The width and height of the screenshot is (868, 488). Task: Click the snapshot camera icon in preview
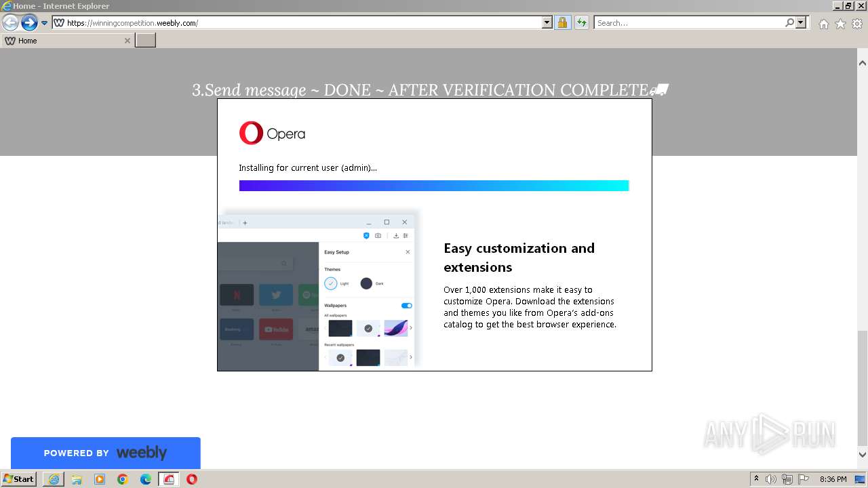point(378,236)
